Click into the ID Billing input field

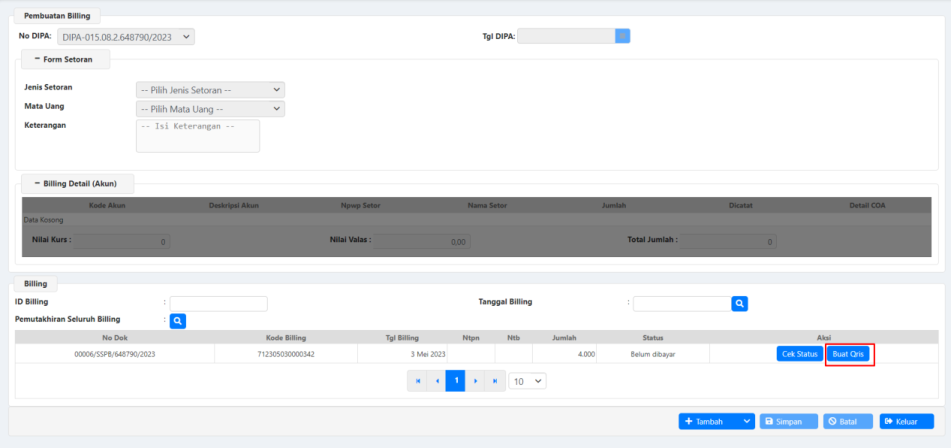point(218,303)
